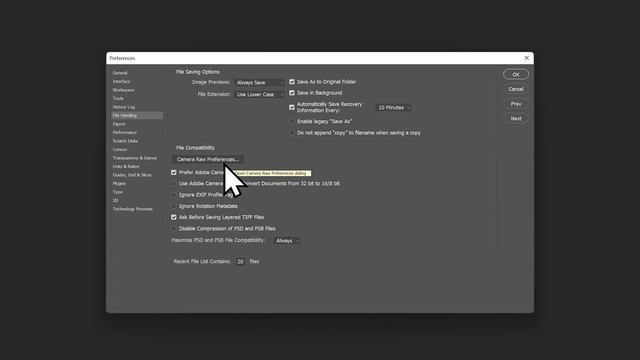Select Units & Rulers category
The width and height of the screenshot is (640, 360).
pyautogui.click(x=126, y=167)
